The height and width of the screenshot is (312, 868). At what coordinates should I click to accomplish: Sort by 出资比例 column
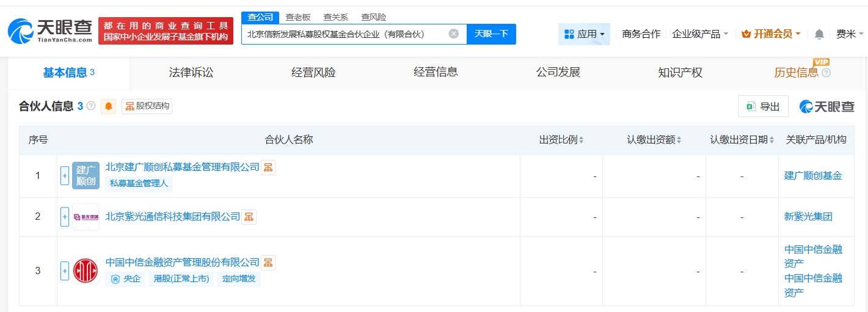[x=561, y=140]
